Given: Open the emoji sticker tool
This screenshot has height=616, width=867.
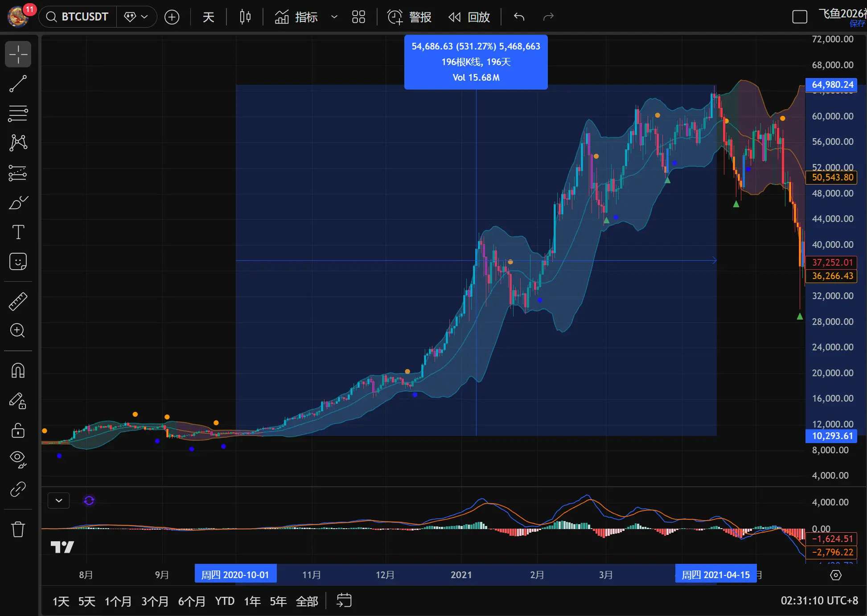Looking at the screenshot, I should coord(18,262).
